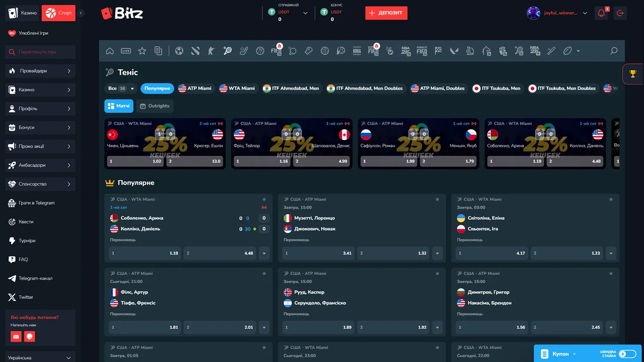Bet on Джокович at odds 1.32
This screenshot has height=362, width=644.
point(393,253)
